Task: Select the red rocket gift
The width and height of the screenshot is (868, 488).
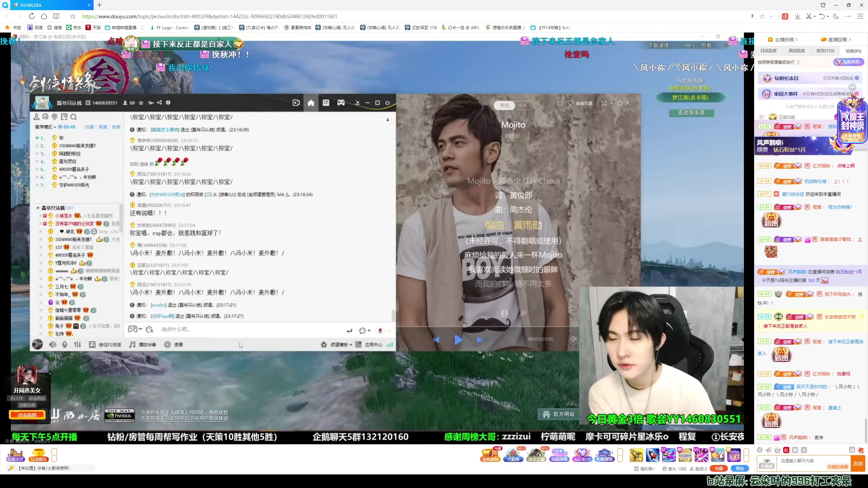Action: tap(652, 455)
